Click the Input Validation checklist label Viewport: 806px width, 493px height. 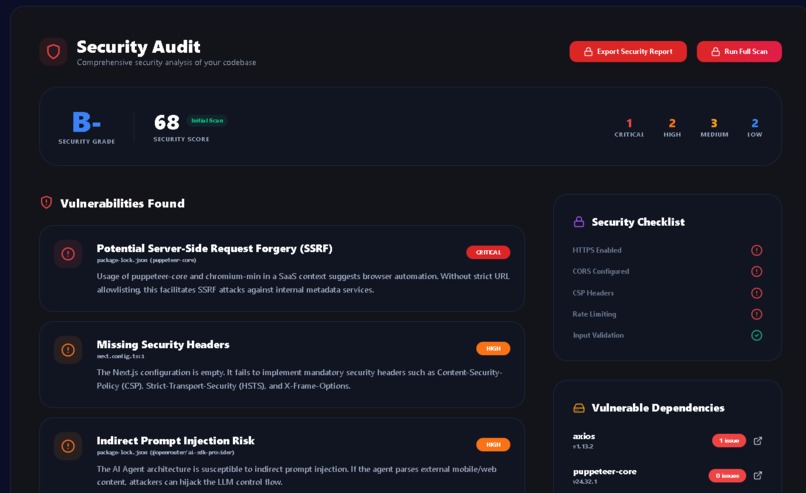click(598, 335)
